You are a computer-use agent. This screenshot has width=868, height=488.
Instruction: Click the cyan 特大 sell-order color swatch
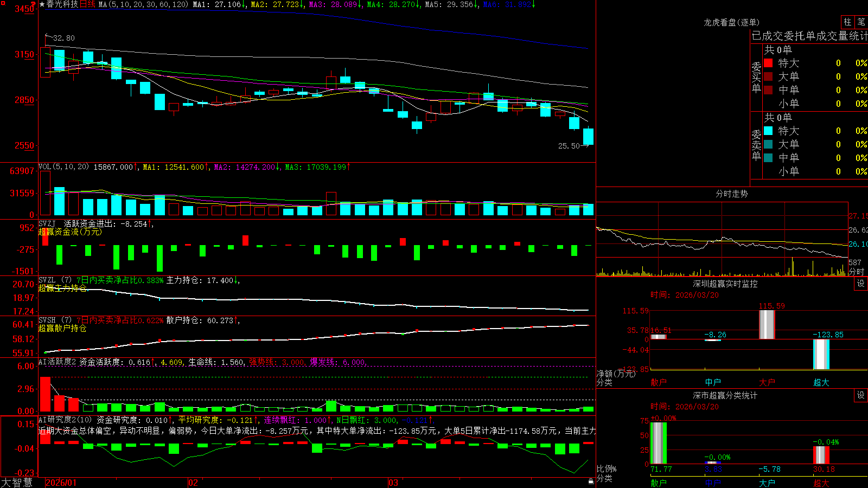point(768,131)
